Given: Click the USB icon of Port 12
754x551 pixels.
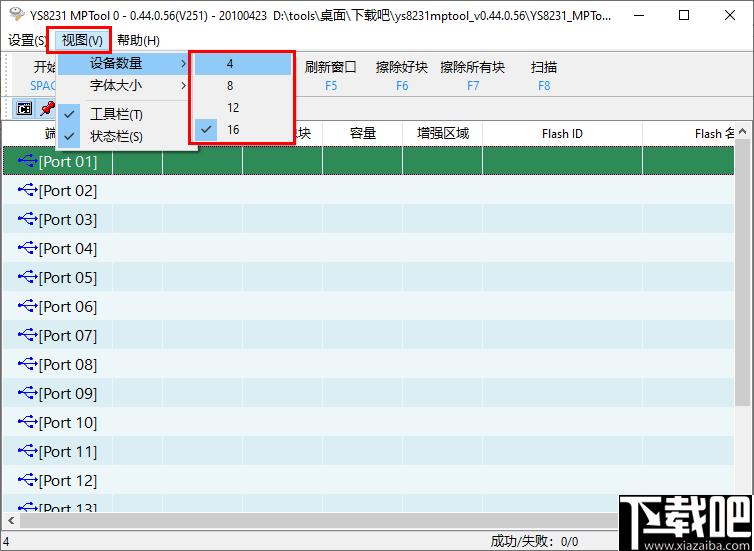Looking at the screenshot, I should (28, 479).
